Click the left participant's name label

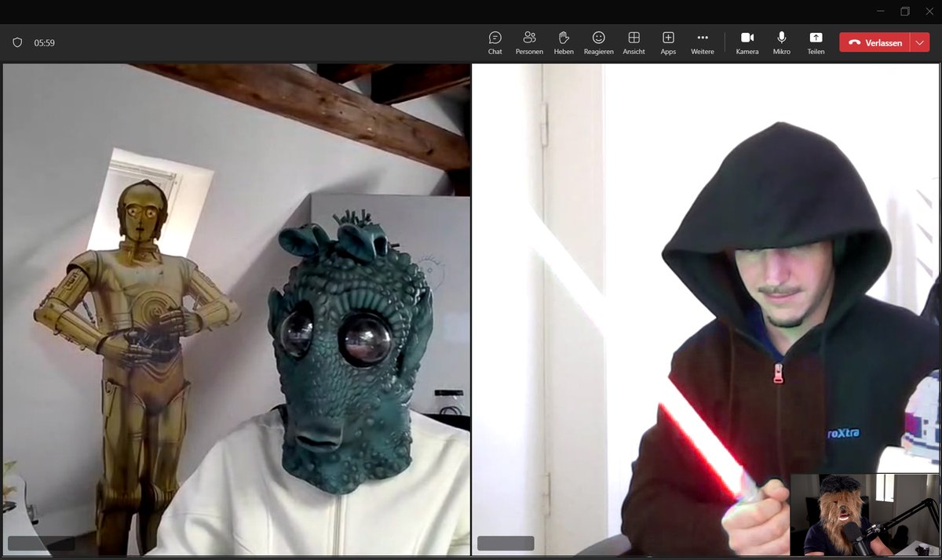tap(42, 543)
